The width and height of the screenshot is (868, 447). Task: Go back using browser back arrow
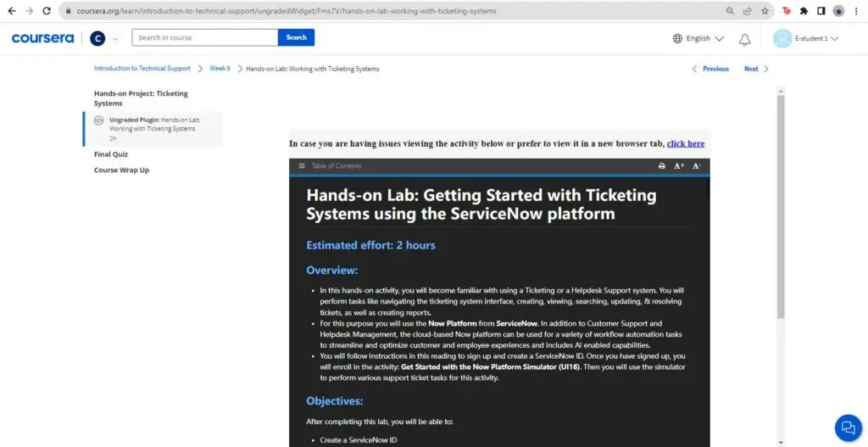click(12, 11)
